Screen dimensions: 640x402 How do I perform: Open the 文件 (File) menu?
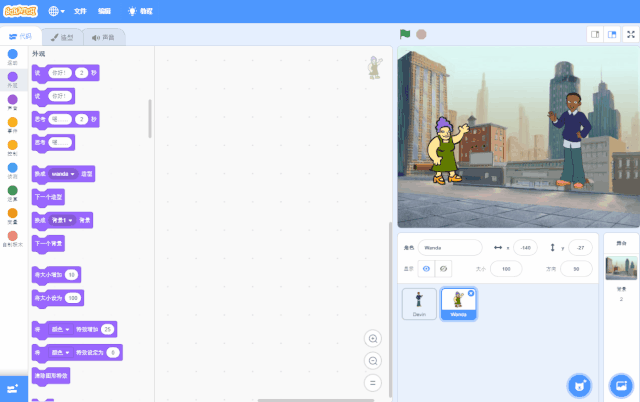click(80, 11)
